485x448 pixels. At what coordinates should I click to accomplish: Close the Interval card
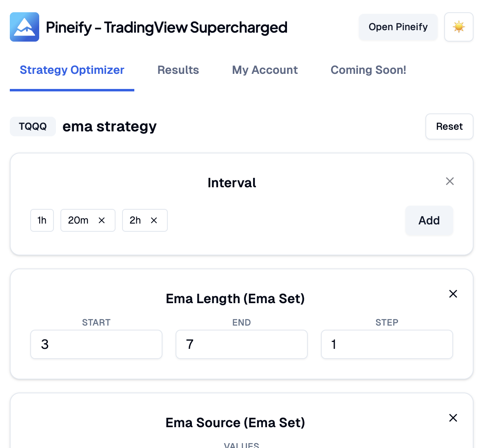tap(450, 181)
